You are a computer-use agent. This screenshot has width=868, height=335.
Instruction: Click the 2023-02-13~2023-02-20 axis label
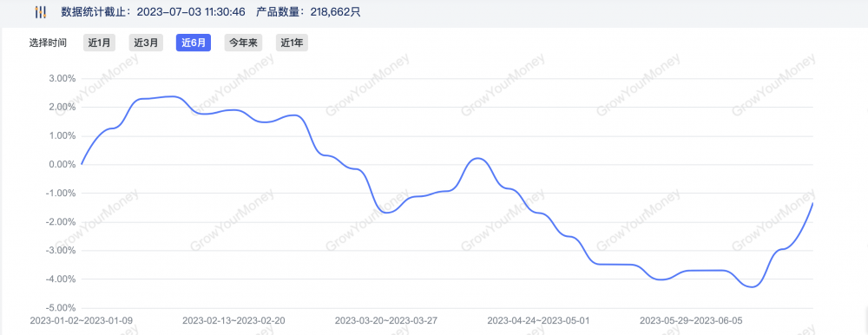coord(233,320)
